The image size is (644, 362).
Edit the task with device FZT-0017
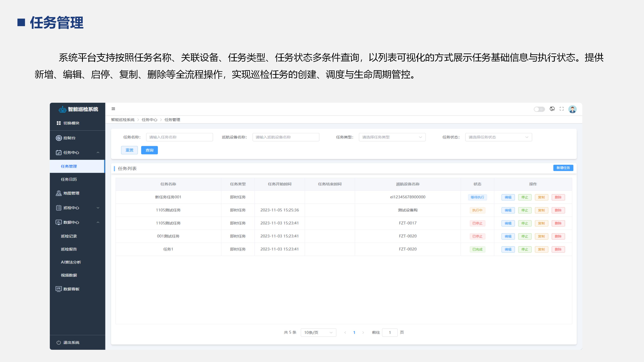point(508,223)
